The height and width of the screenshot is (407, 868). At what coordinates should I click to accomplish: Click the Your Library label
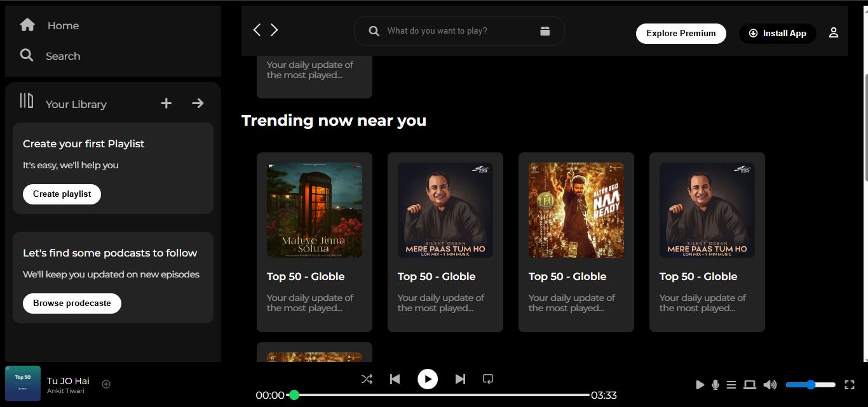pyautogui.click(x=76, y=104)
